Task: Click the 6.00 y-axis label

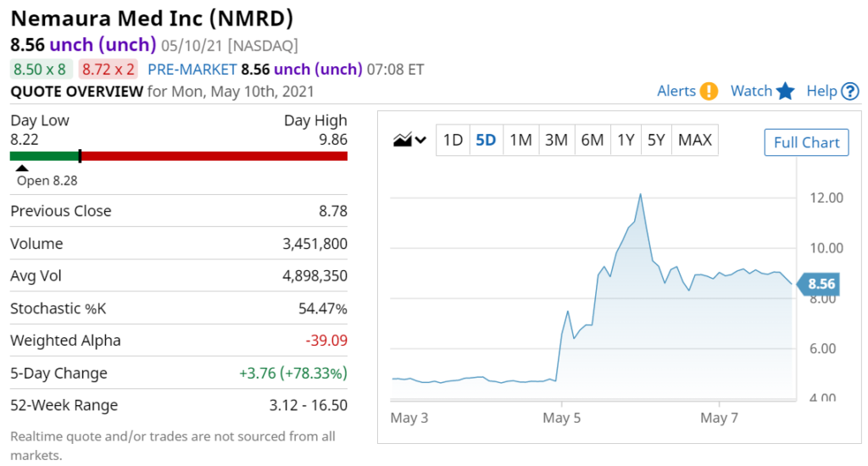Action: pos(822,349)
